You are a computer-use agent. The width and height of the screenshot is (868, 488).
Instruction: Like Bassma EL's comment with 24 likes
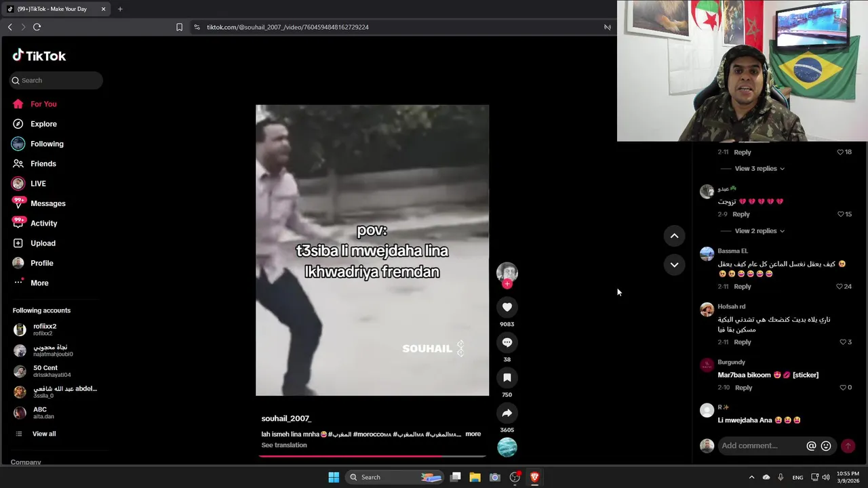(x=840, y=287)
